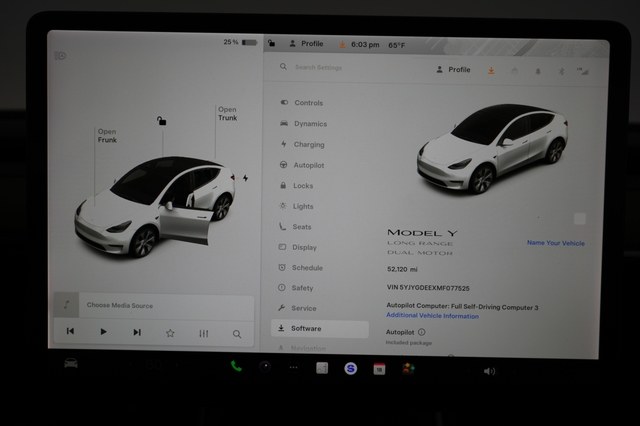The width and height of the screenshot is (640, 426).
Task: Tap Choose Media Source
Action: [x=120, y=305]
